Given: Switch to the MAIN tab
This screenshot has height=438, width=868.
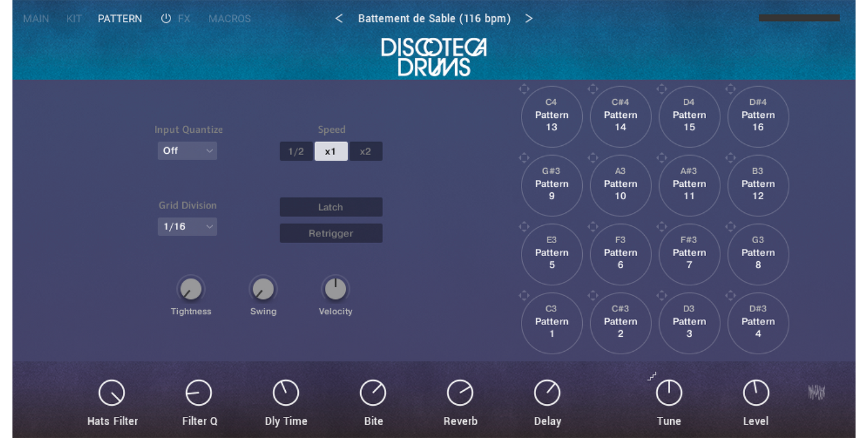Looking at the screenshot, I should (x=36, y=19).
